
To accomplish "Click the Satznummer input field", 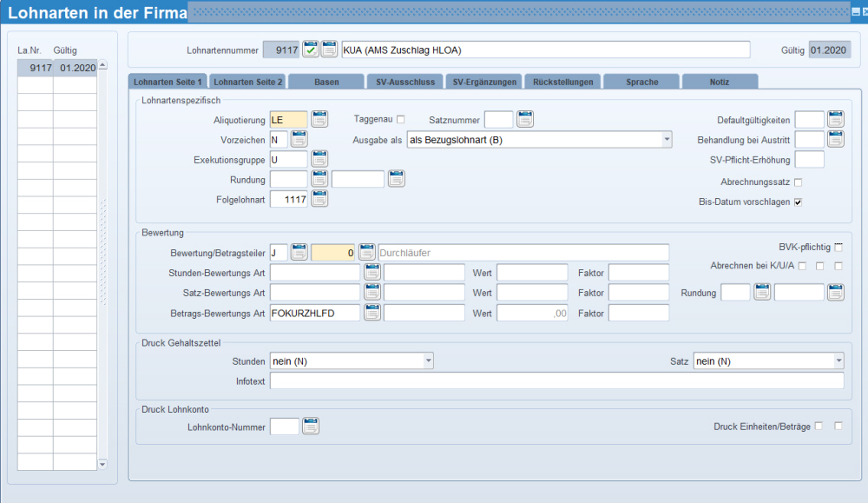I will (498, 120).
